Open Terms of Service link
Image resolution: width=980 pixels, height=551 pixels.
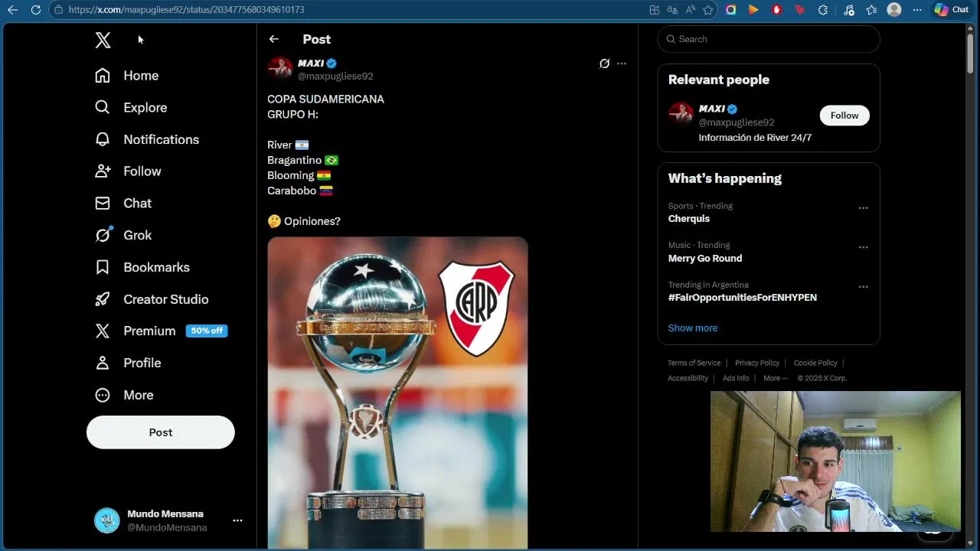[x=694, y=363]
